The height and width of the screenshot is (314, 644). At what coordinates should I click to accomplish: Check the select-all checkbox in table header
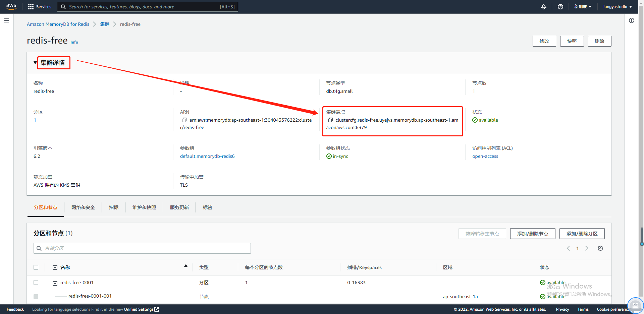(36, 267)
